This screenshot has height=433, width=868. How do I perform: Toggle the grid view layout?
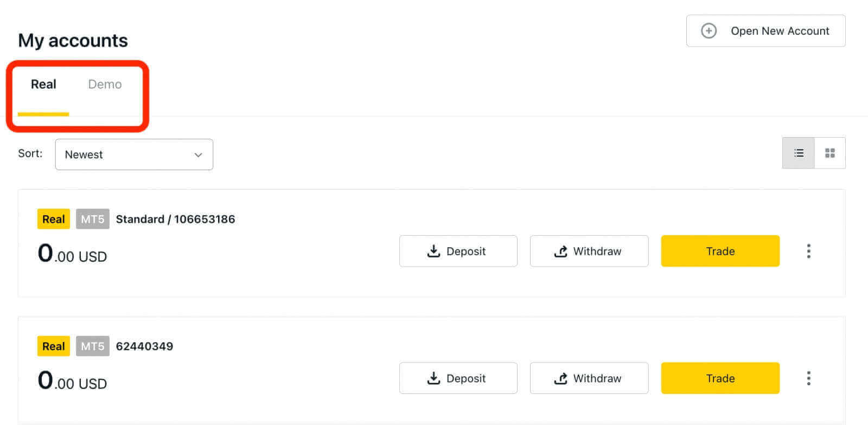(829, 153)
